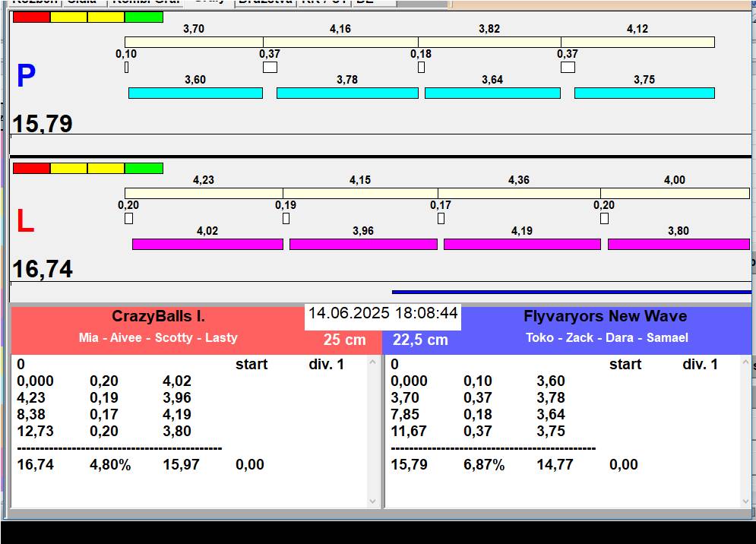Viewport: 756px width, 544px height.
Task: Click the cyan 3,60 run time bar
Action: pos(195,93)
